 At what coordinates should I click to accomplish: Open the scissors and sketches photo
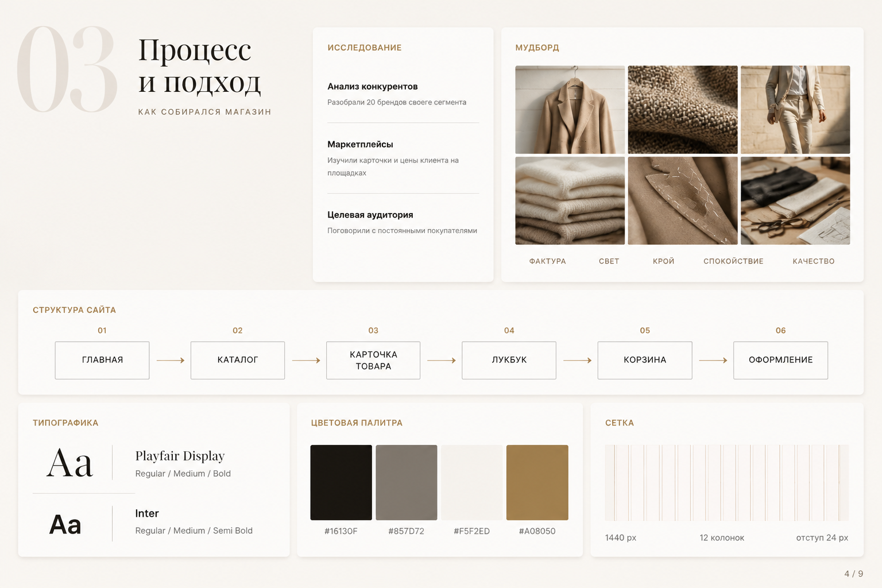(795, 201)
